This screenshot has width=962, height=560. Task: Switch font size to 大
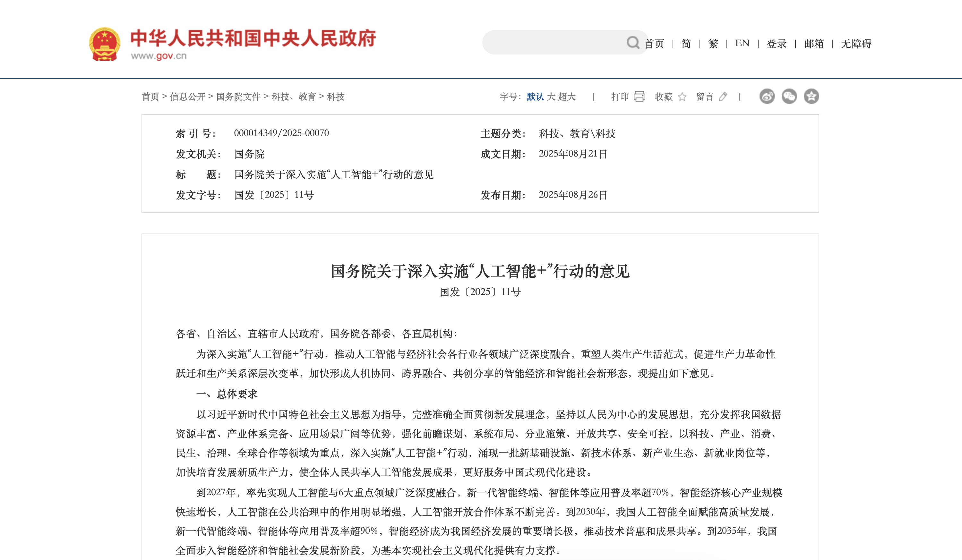coord(551,97)
